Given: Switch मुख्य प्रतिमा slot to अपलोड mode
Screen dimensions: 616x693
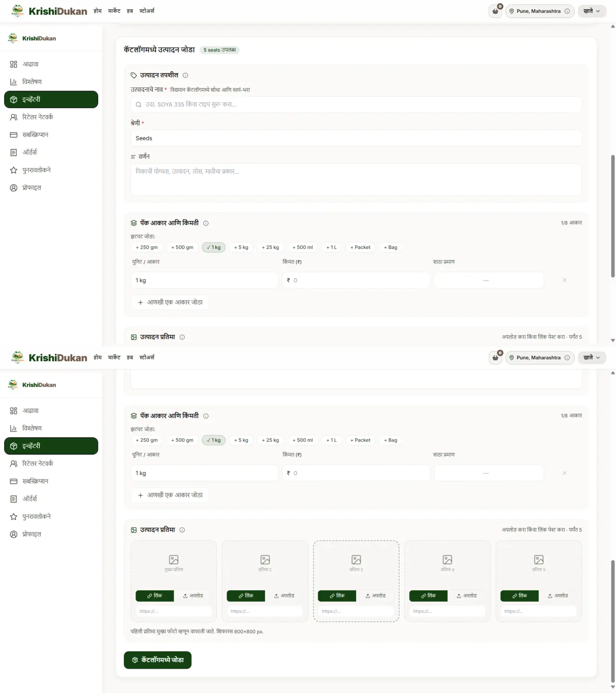Looking at the screenshot, I should click(193, 596).
